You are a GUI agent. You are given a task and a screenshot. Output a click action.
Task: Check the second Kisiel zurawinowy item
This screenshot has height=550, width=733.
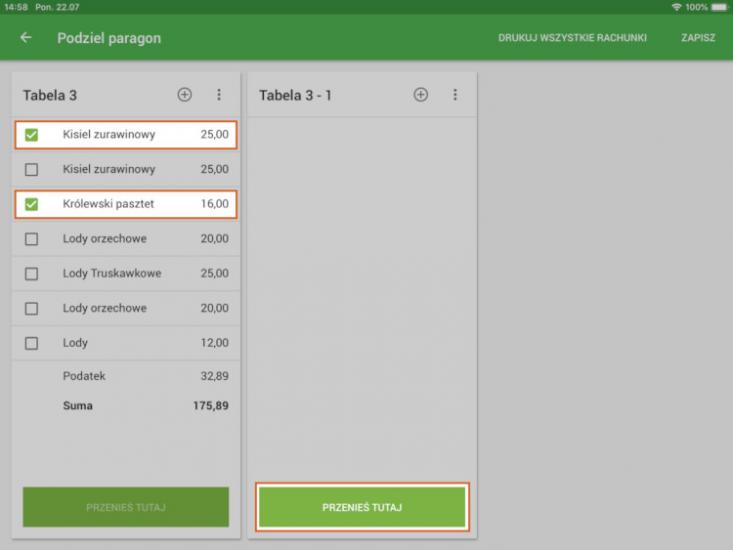tap(31, 170)
